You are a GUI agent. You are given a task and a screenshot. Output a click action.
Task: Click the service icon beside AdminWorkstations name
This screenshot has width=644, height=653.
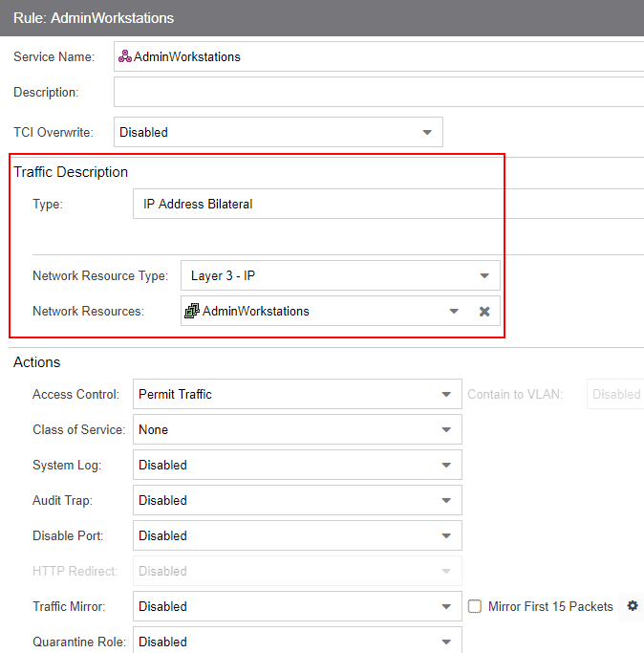tap(124, 56)
